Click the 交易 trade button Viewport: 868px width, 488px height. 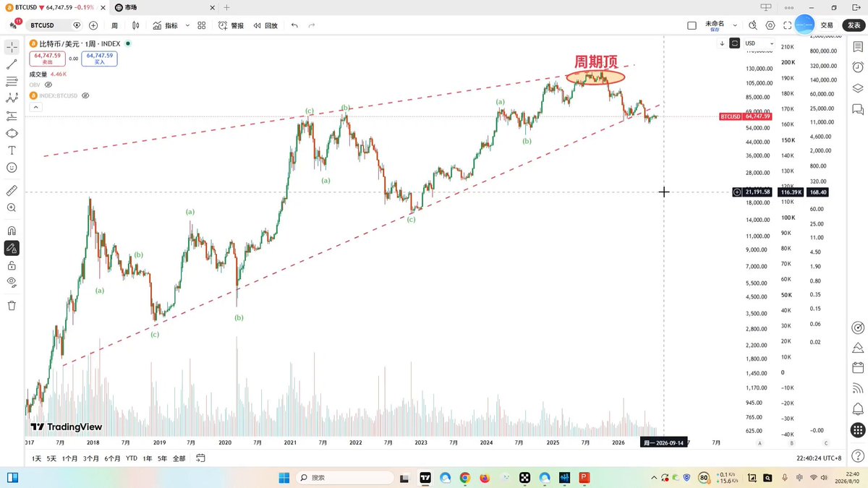click(827, 25)
